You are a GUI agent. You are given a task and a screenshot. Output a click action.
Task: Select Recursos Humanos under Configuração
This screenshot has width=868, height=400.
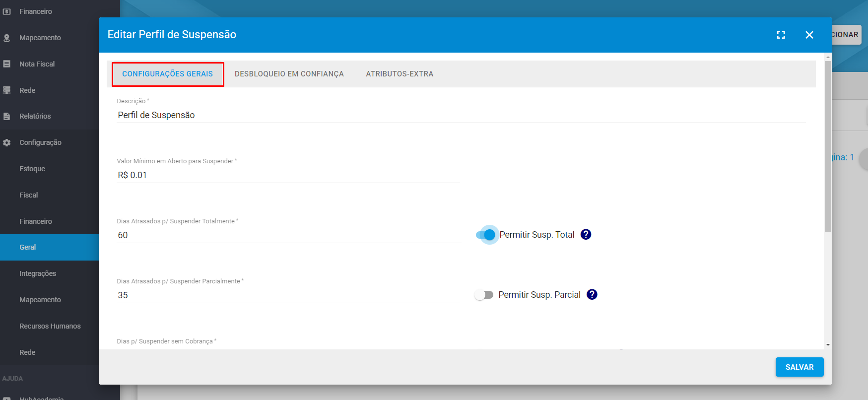[49, 326]
